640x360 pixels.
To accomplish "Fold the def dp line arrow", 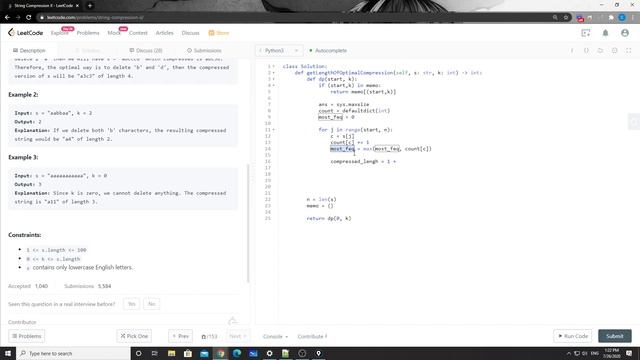I will (x=273, y=79).
